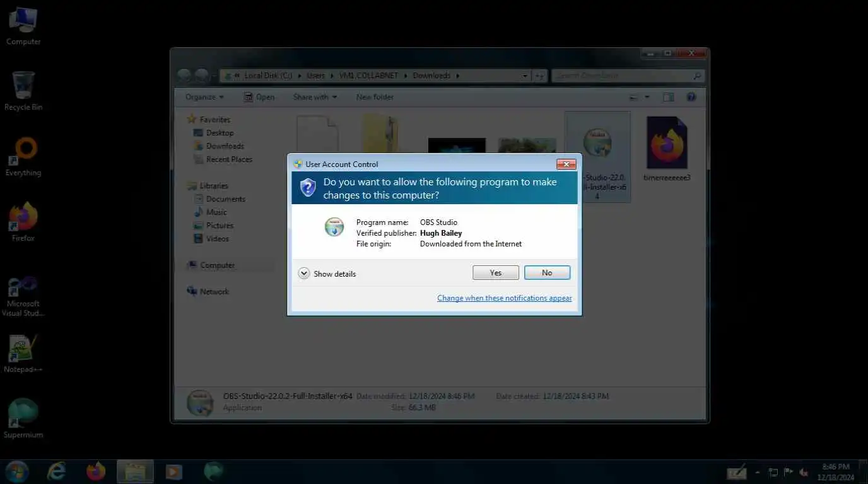This screenshot has width=868, height=484.
Task: Open Explorer help icon
Action: pos(691,97)
